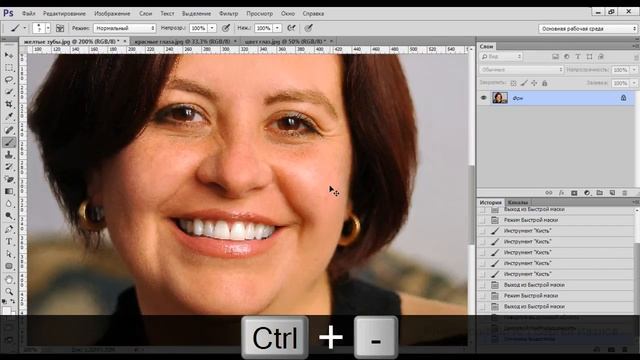
Task: Open the layer opacity dropdown arrow
Action: [634, 70]
